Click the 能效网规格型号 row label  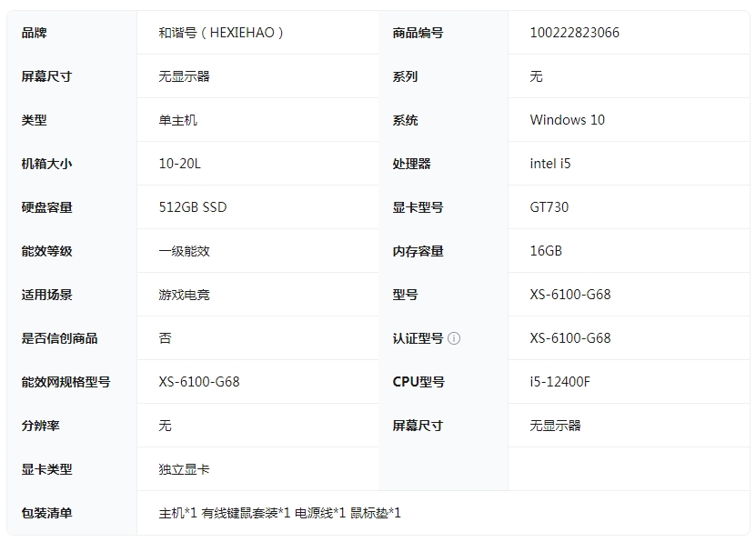pos(66,382)
